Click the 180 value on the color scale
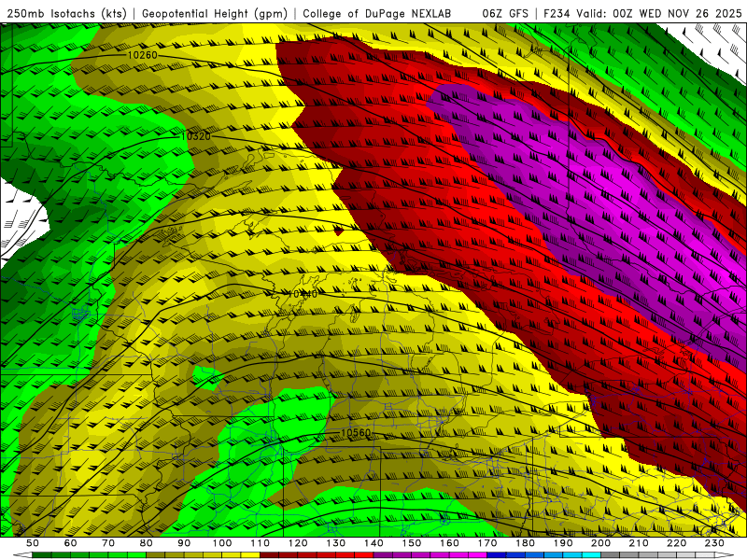Viewport: 747px width, 560px height. click(x=525, y=543)
